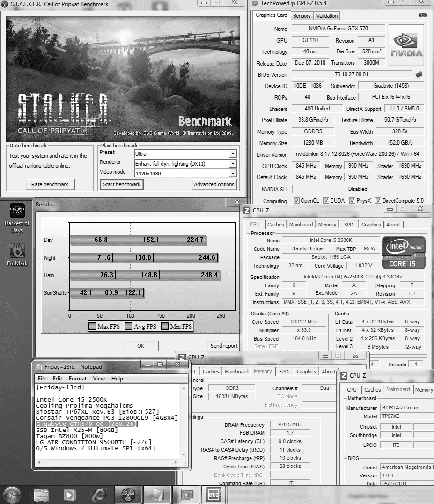This screenshot has width=434, height=504.
Task: Click the Max FPS legend swatch
Action: coord(92,327)
